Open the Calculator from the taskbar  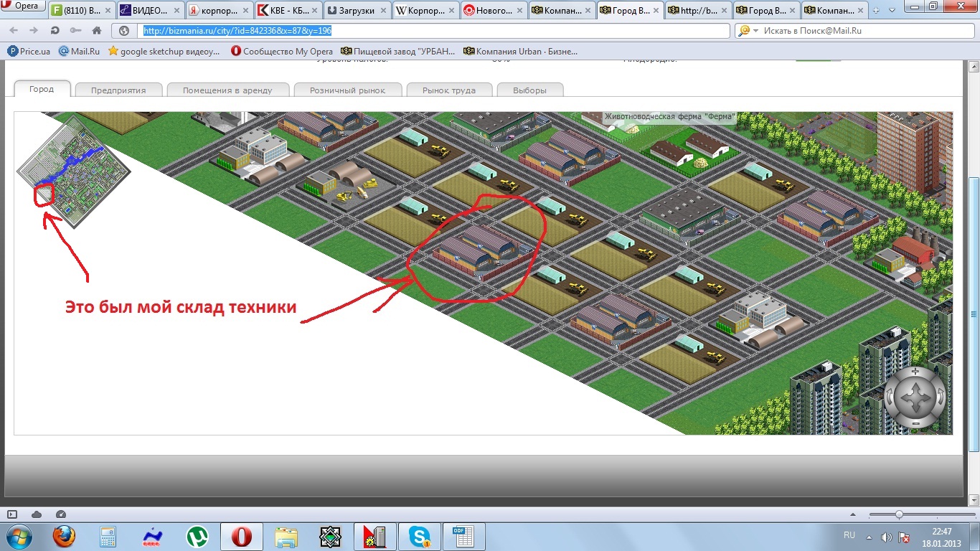[108, 537]
